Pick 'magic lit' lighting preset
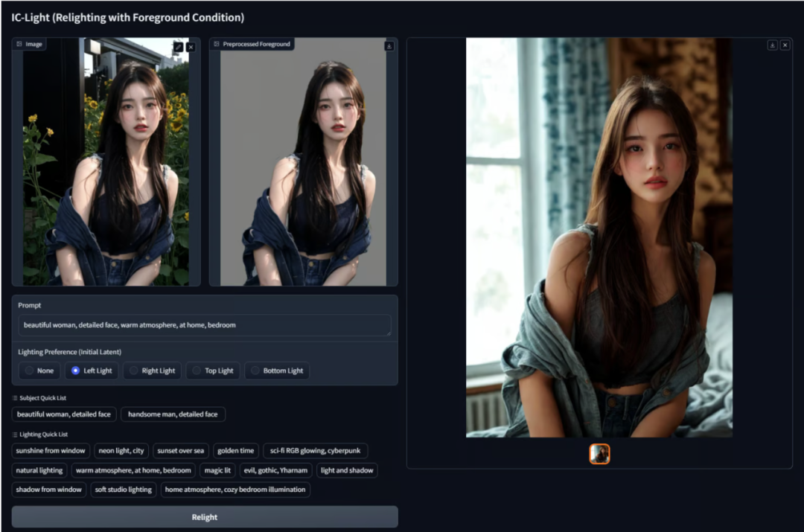This screenshot has height=532, width=804. 217,470
